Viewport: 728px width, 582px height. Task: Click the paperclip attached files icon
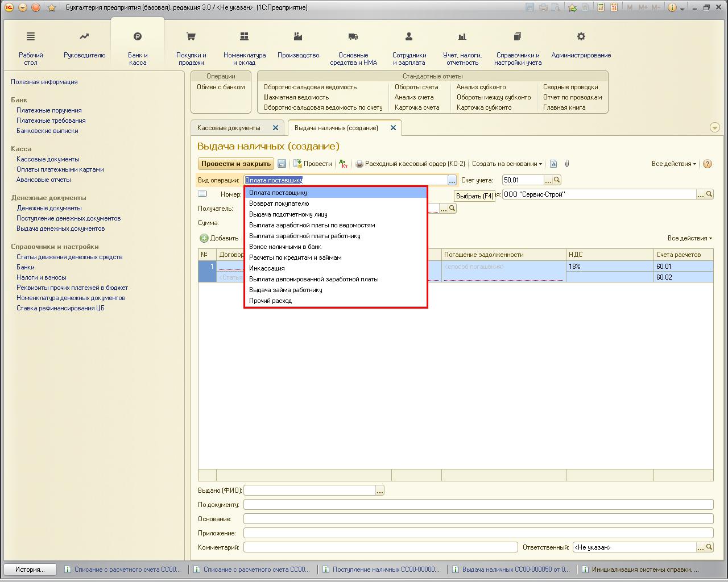pyautogui.click(x=566, y=164)
